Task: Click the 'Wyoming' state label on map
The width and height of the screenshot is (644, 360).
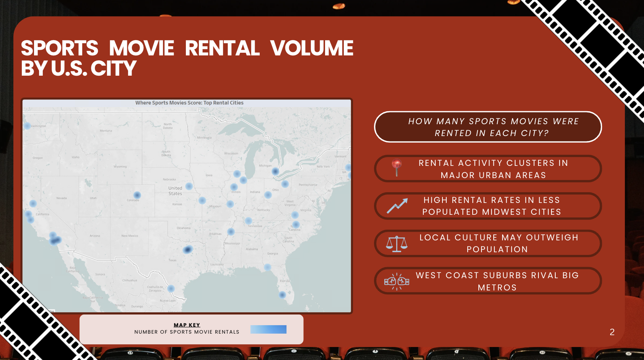Action: (x=120, y=167)
